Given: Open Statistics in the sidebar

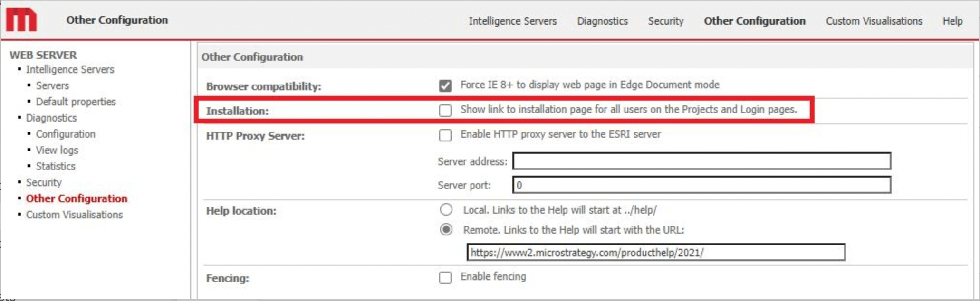Looking at the screenshot, I should pyautogui.click(x=56, y=166).
